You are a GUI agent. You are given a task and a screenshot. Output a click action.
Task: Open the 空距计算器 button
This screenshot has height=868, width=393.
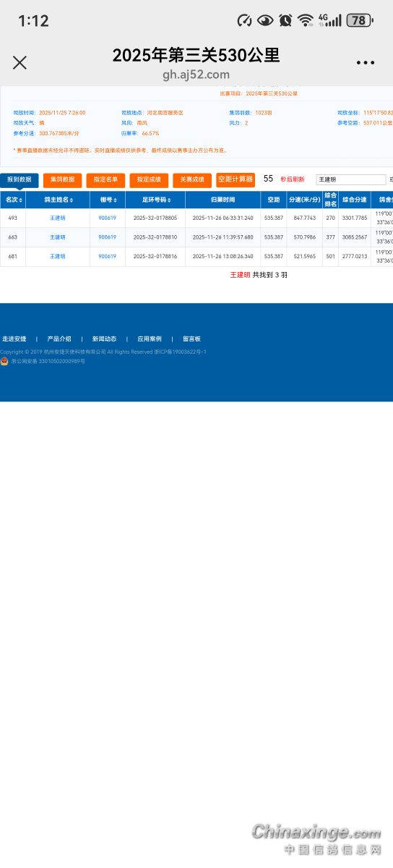point(236,179)
